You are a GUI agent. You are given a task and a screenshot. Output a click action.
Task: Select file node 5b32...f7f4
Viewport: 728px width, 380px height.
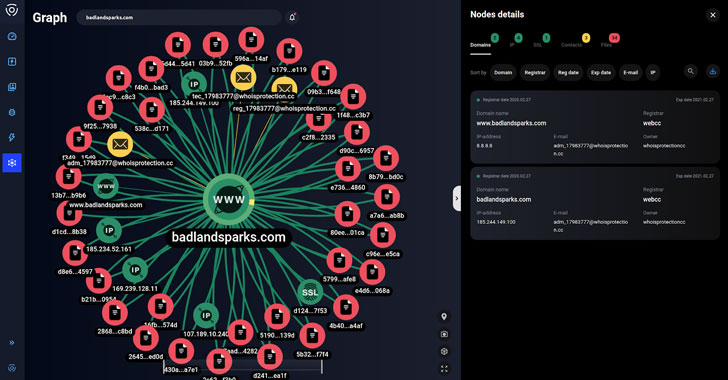(x=312, y=336)
